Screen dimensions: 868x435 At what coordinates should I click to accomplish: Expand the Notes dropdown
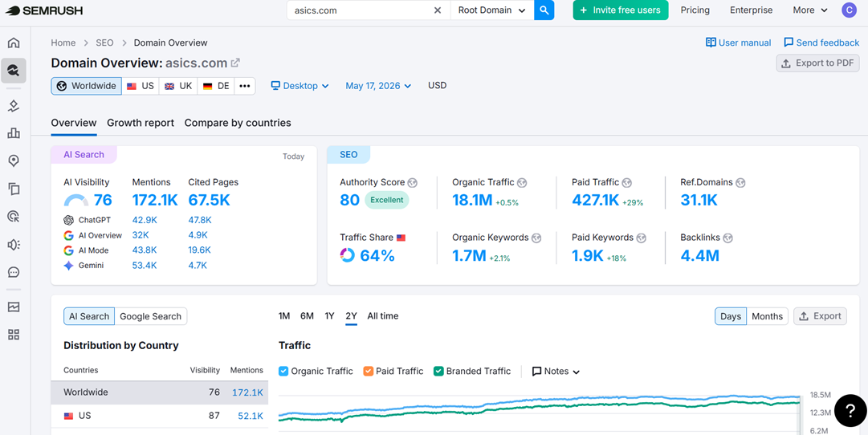(556, 371)
